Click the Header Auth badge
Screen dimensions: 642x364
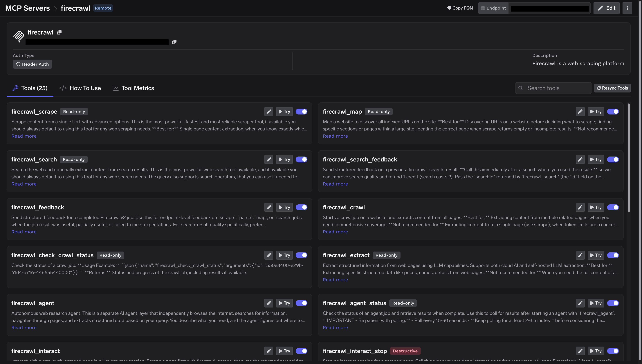click(x=33, y=64)
